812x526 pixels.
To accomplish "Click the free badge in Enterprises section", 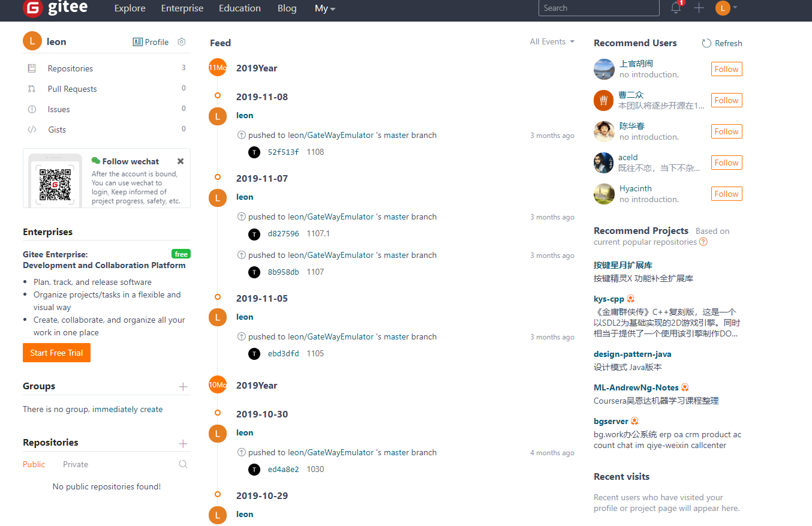I will pyautogui.click(x=181, y=254).
